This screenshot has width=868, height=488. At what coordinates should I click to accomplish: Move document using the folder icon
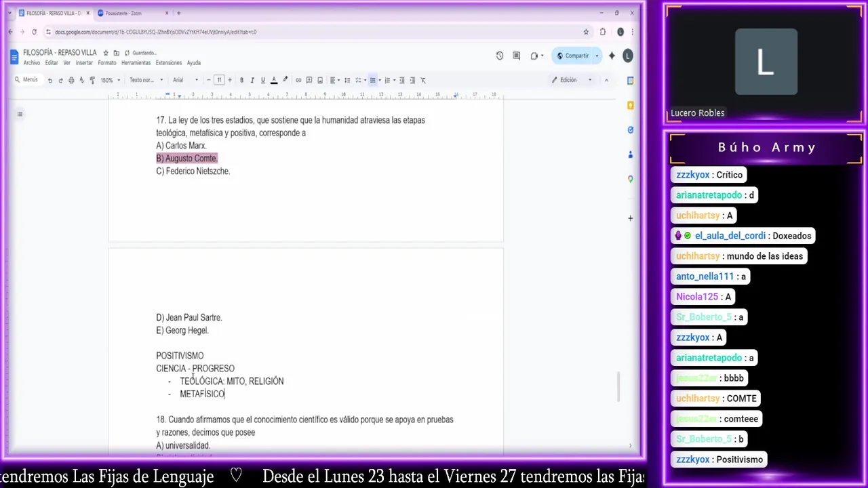[116, 53]
